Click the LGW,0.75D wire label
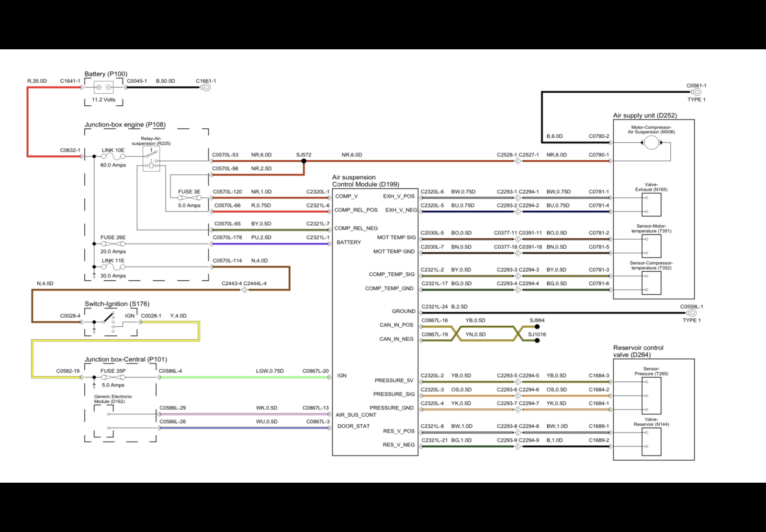The width and height of the screenshot is (766, 532). point(270,371)
